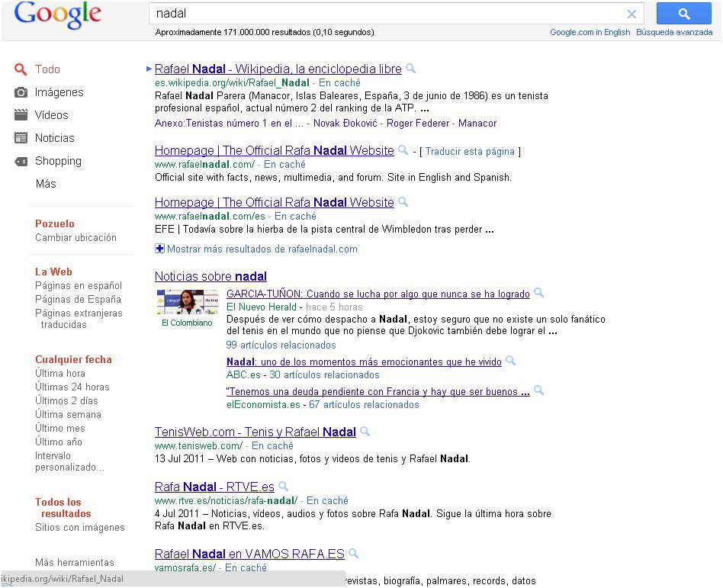Click preview magnifier next to VAMOS RAFA.ES result

(354, 554)
